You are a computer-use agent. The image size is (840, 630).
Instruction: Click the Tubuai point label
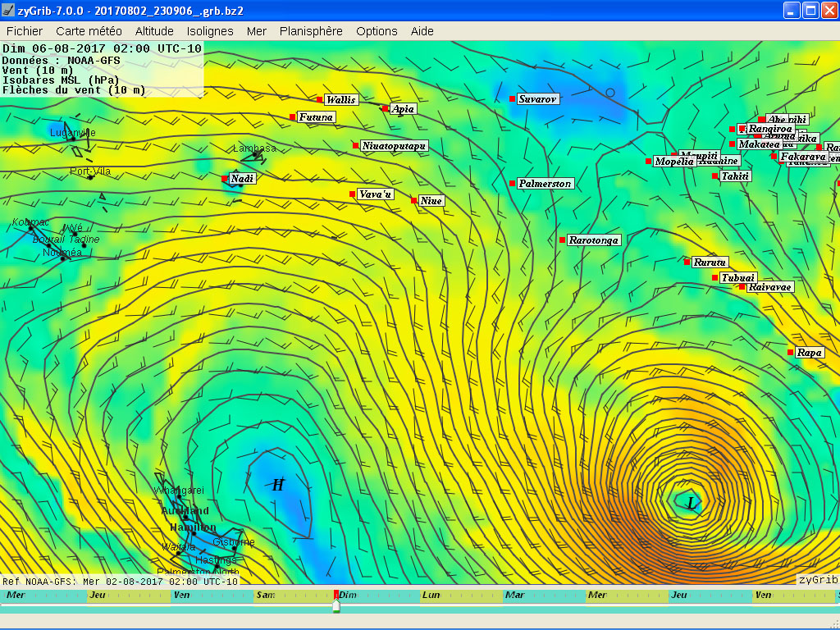click(x=738, y=277)
